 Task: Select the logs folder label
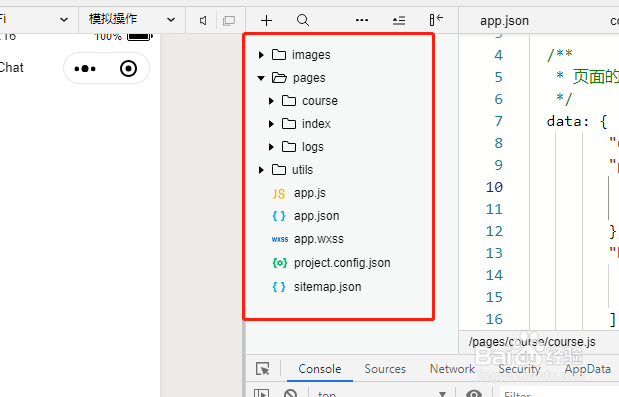coord(313,147)
